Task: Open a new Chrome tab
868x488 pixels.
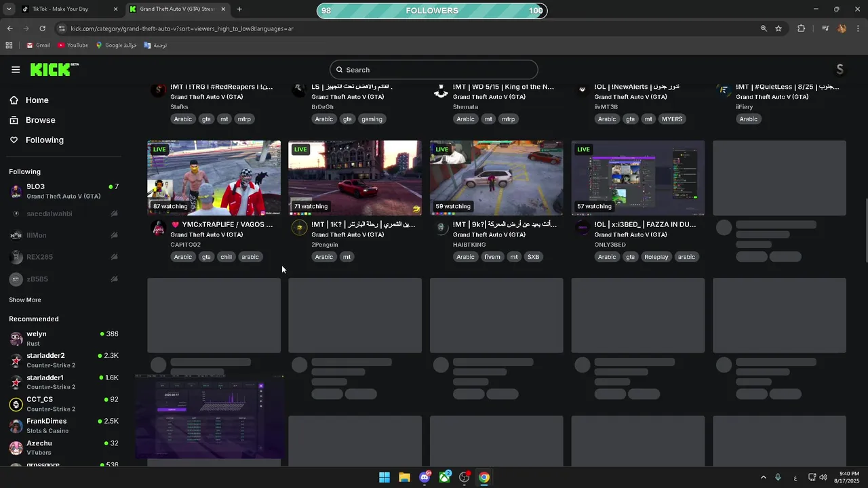Action: point(239,9)
